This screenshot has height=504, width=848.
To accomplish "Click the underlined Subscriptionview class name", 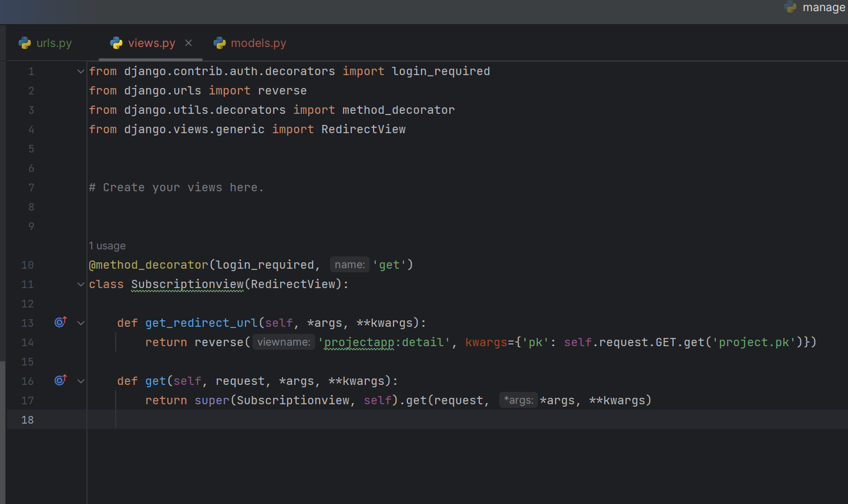I will [187, 285].
